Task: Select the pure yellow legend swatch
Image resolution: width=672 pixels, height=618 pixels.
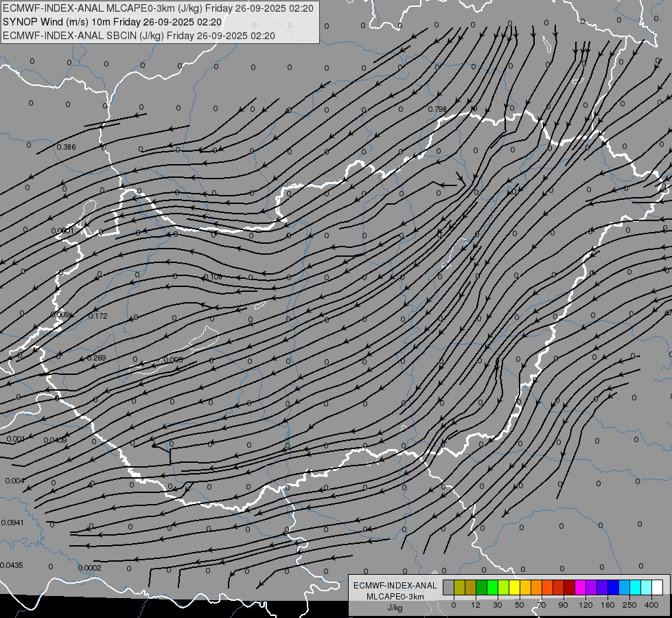Action: [515, 587]
